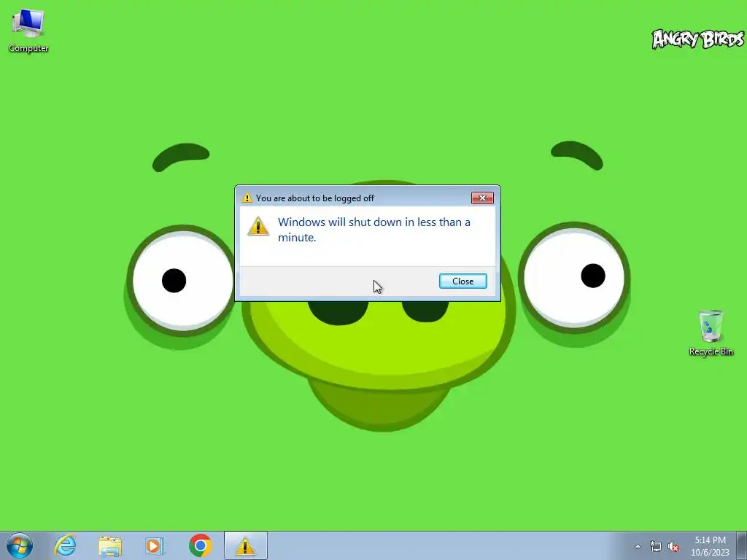Select the shutdown warning taskbar item
The height and width of the screenshot is (560, 747).
click(x=245, y=545)
